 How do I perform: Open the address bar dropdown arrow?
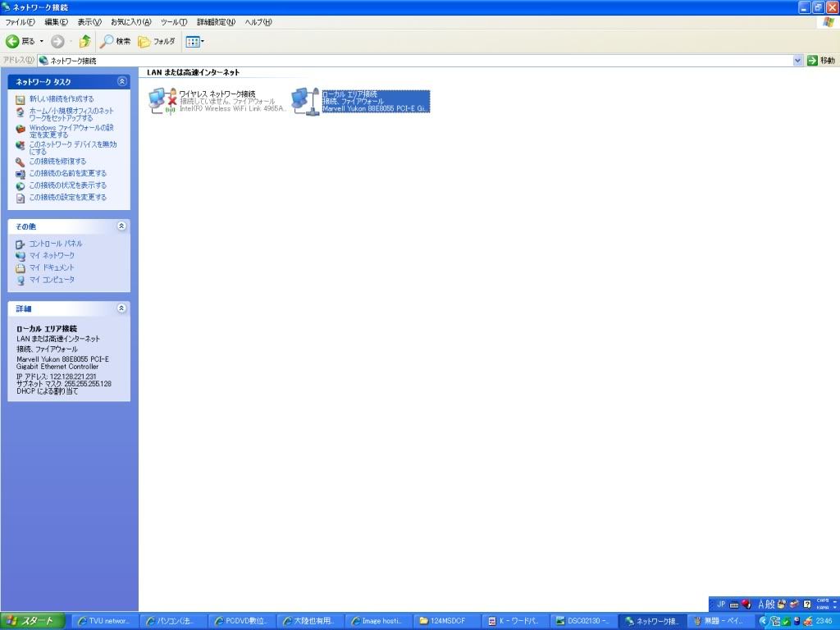[798, 61]
